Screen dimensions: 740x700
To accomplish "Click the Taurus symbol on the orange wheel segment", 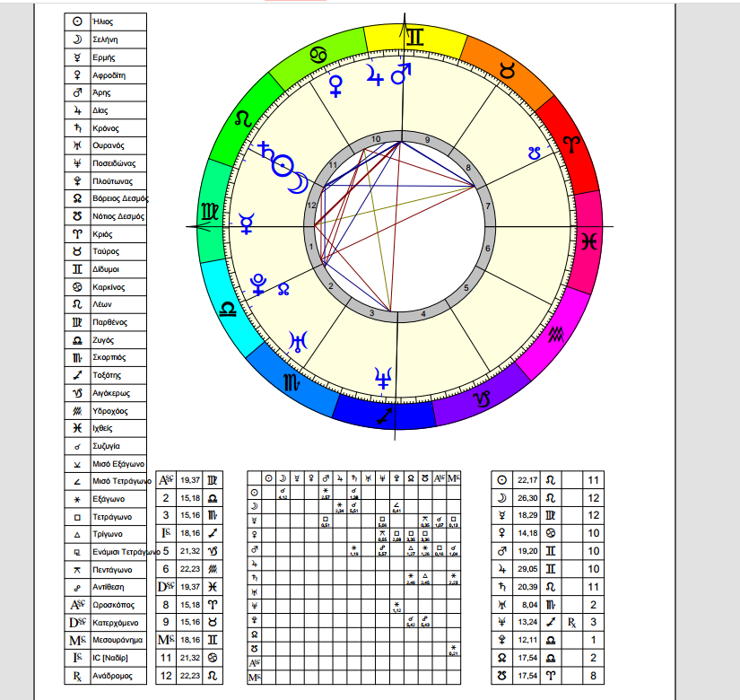I will [x=507, y=67].
